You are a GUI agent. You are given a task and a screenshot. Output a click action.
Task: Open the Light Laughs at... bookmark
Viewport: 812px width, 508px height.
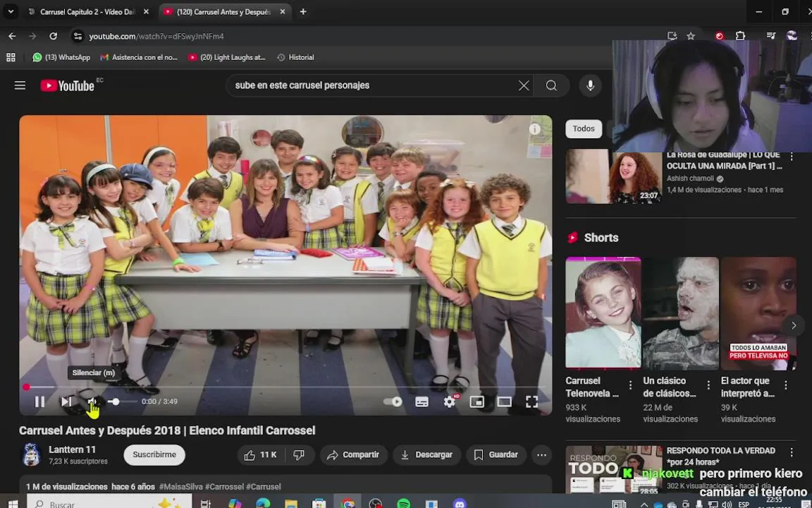(227, 58)
